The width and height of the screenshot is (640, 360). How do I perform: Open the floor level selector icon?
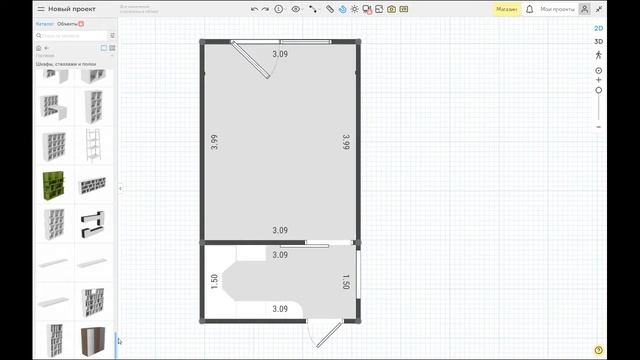click(x=279, y=9)
